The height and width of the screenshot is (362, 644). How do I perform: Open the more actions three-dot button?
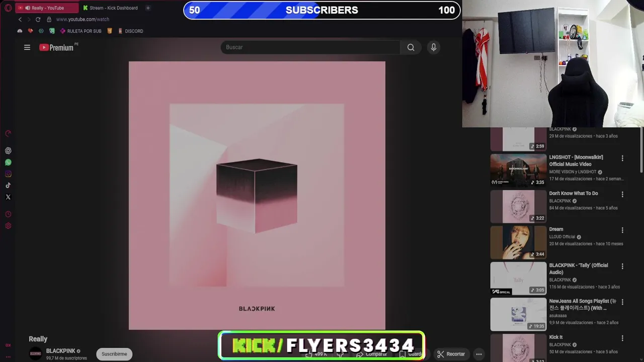click(x=479, y=354)
